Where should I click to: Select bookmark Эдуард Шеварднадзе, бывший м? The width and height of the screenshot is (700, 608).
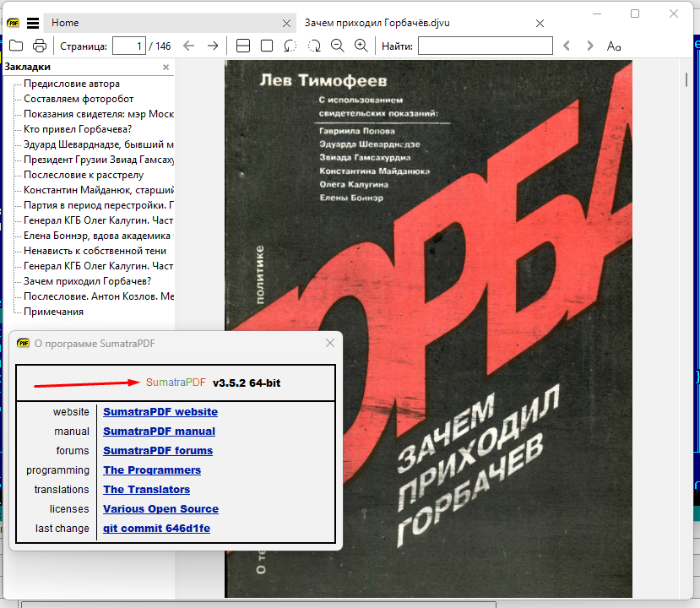tap(99, 144)
